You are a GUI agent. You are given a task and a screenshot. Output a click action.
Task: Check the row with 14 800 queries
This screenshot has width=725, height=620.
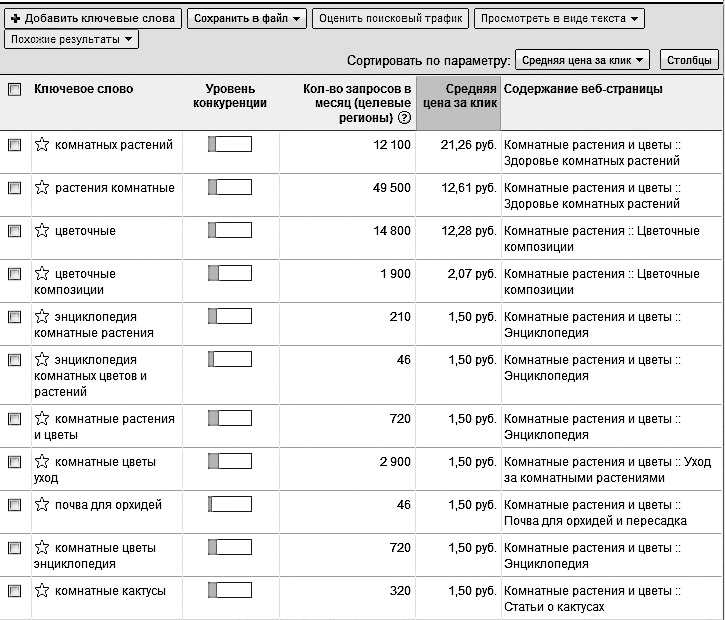[x=15, y=231]
